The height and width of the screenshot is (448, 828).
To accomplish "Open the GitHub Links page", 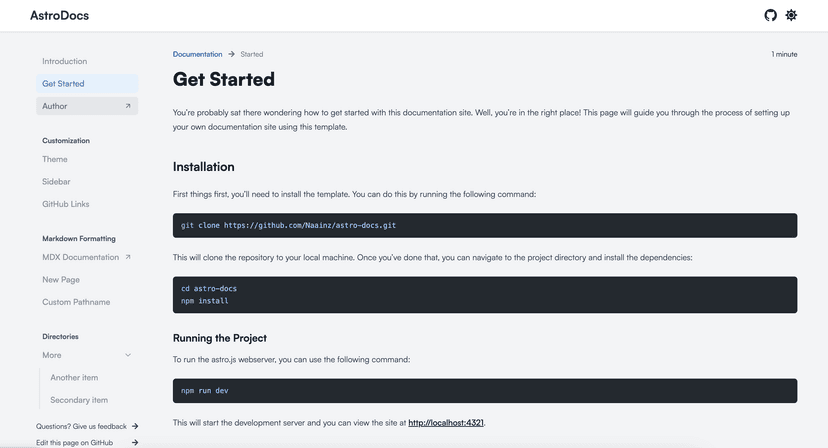I will pyautogui.click(x=66, y=204).
